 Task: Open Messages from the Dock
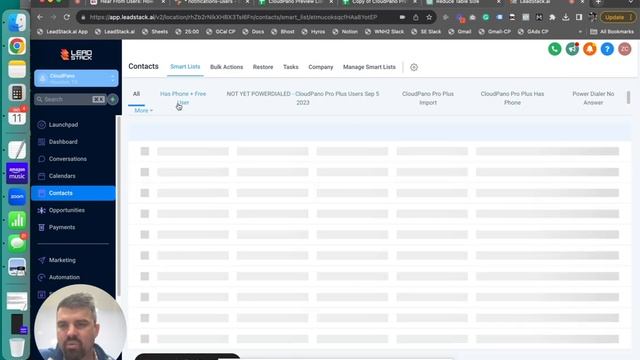click(x=17, y=243)
